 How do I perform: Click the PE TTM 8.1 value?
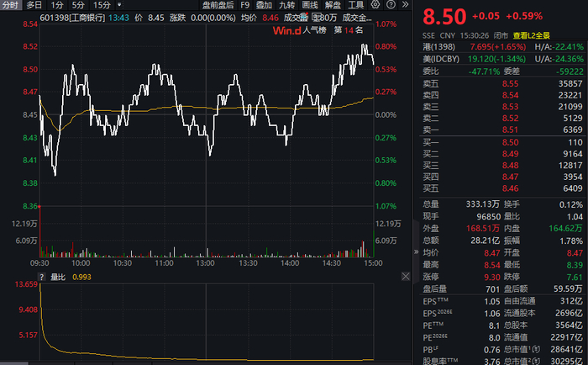click(x=494, y=325)
